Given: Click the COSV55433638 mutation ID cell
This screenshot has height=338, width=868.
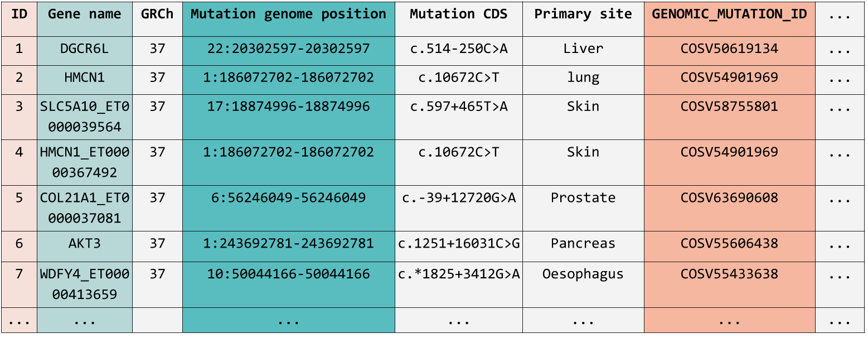Looking at the screenshot, I should pyautogui.click(x=729, y=274).
